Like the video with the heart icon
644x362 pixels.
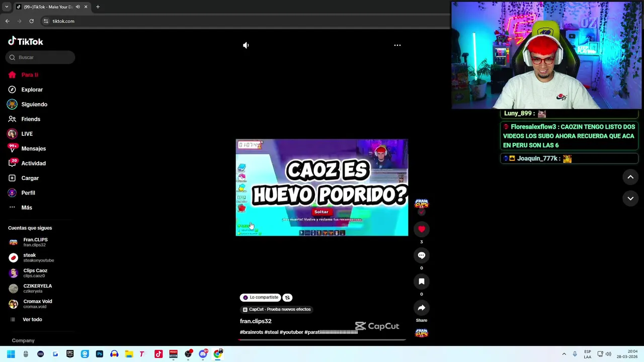[x=422, y=229]
